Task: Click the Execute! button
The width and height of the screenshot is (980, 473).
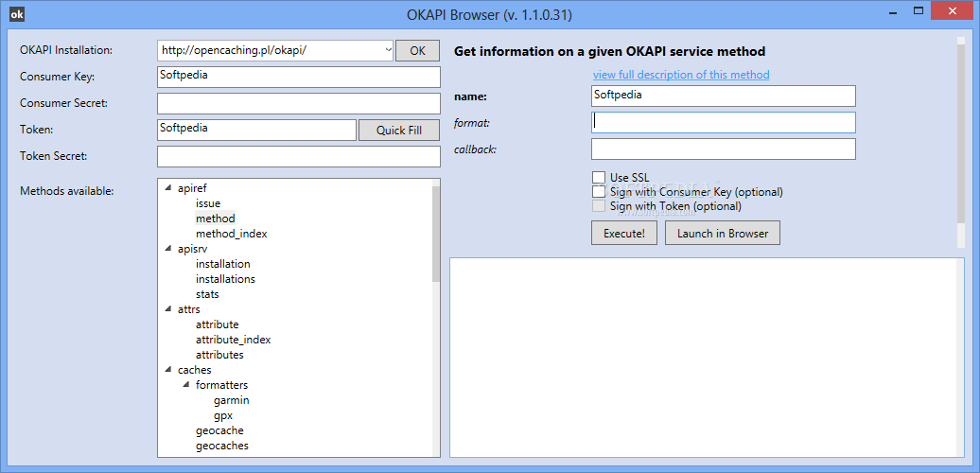Action: 623,233
